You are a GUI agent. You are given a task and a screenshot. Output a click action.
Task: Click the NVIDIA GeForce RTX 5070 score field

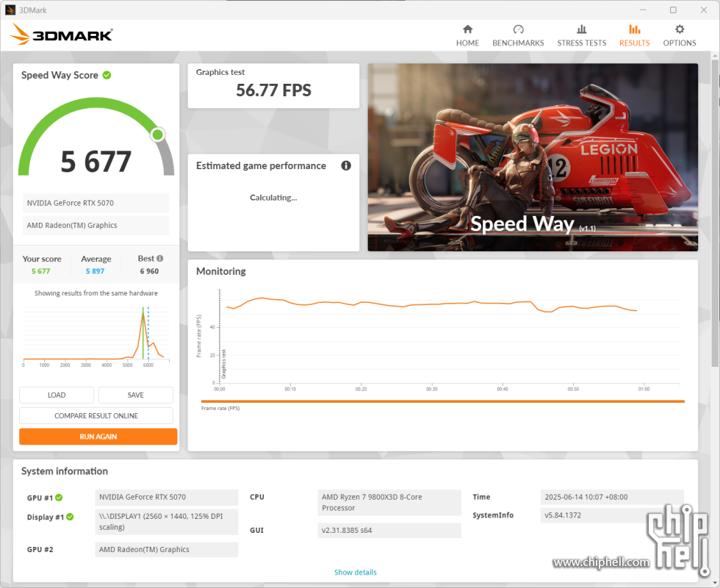96,203
